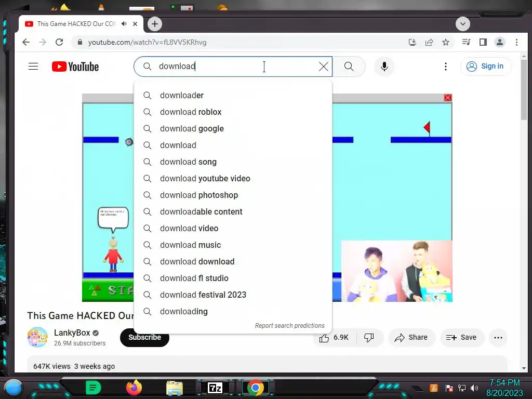Dislike this video
This screenshot has height=399, width=532.
coord(369,338)
